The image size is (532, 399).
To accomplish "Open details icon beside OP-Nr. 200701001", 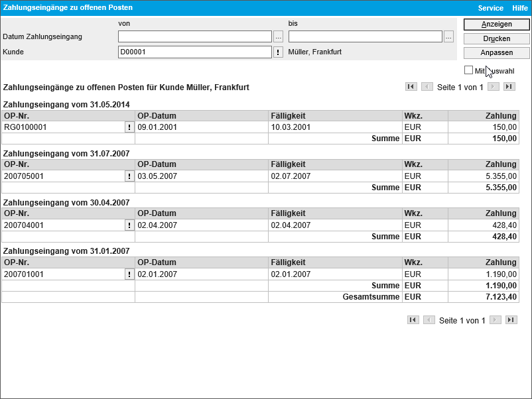I will pos(129,274).
